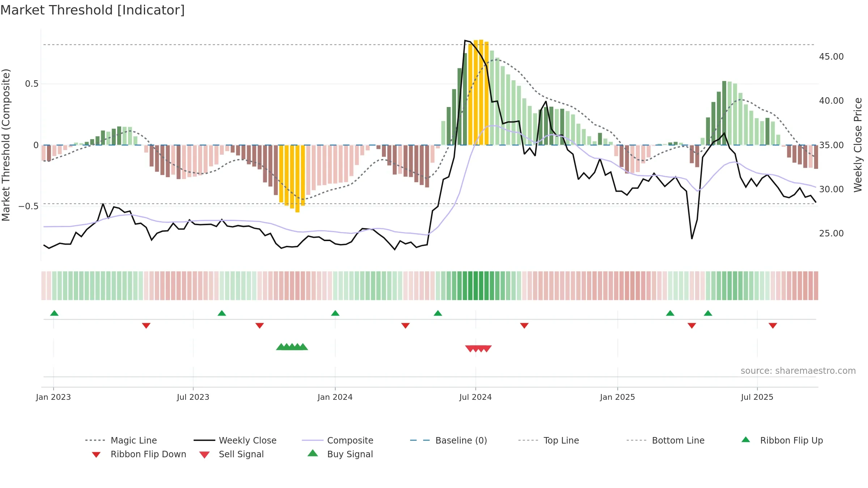868x488 pixels.
Task: Click the 35.00 price axis label
Action: (x=831, y=145)
